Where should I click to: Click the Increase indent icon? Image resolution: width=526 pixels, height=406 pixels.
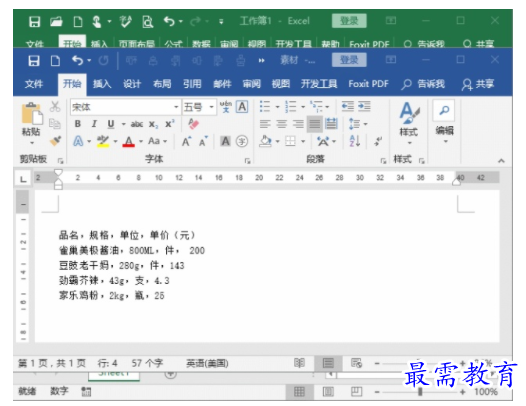pos(364,107)
